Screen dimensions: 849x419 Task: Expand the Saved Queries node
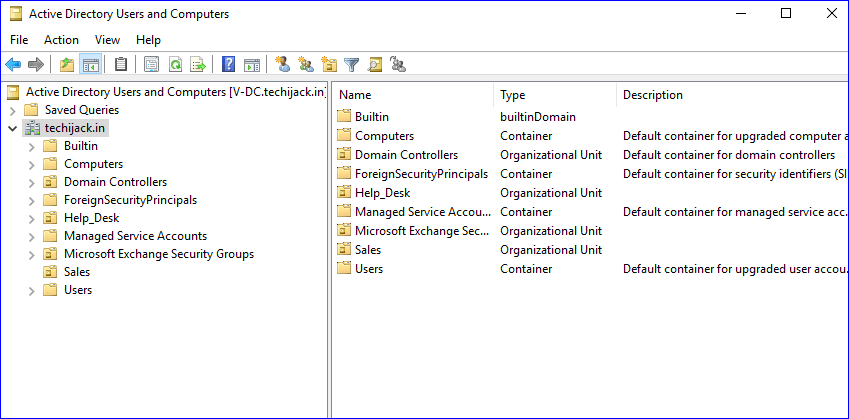(x=13, y=110)
